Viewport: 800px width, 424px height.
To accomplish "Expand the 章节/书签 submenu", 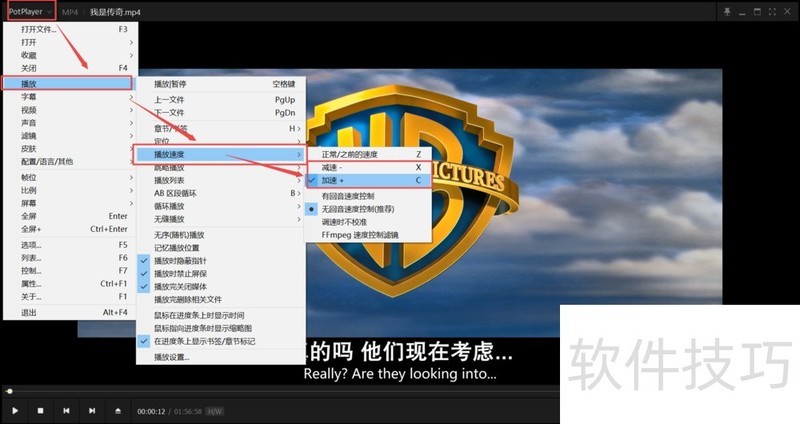I will click(221, 129).
